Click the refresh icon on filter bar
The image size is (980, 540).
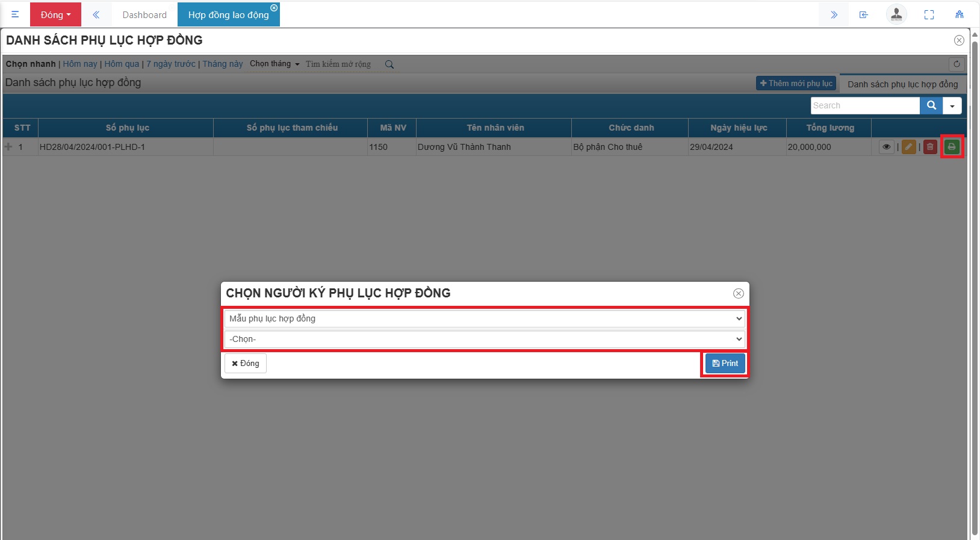click(x=956, y=64)
